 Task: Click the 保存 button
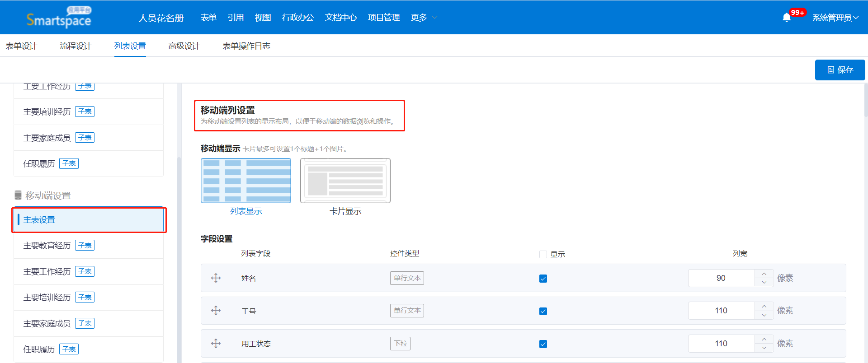coord(840,70)
